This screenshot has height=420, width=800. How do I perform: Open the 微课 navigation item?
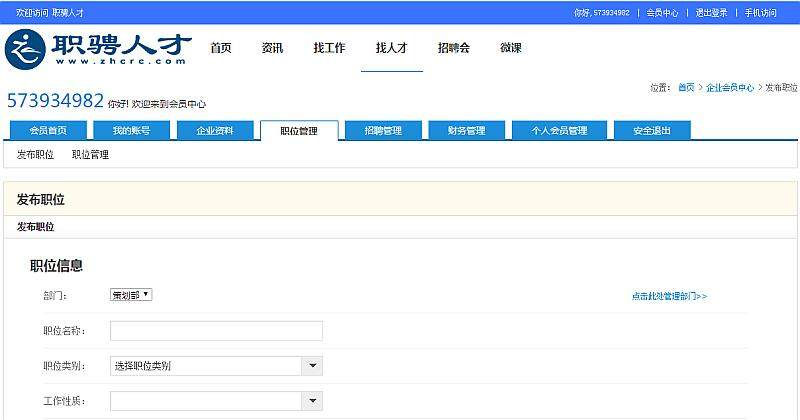tap(511, 48)
